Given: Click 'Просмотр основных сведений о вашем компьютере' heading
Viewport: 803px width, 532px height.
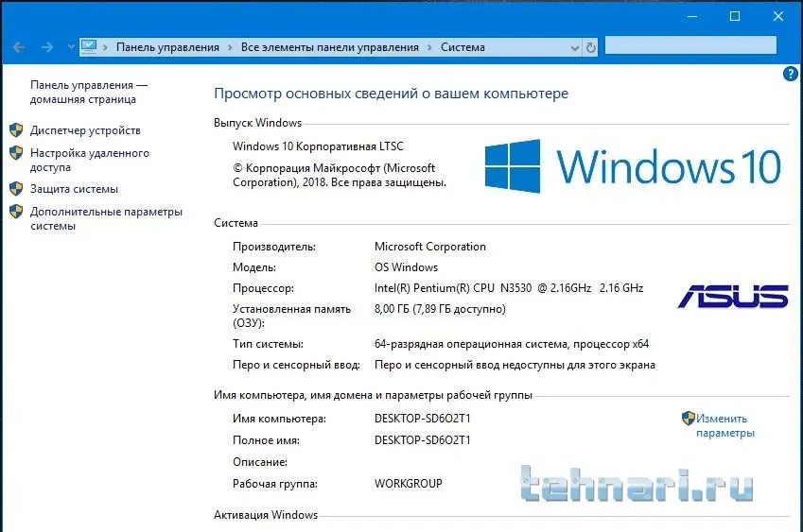Looking at the screenshot, I should [391, 94].
